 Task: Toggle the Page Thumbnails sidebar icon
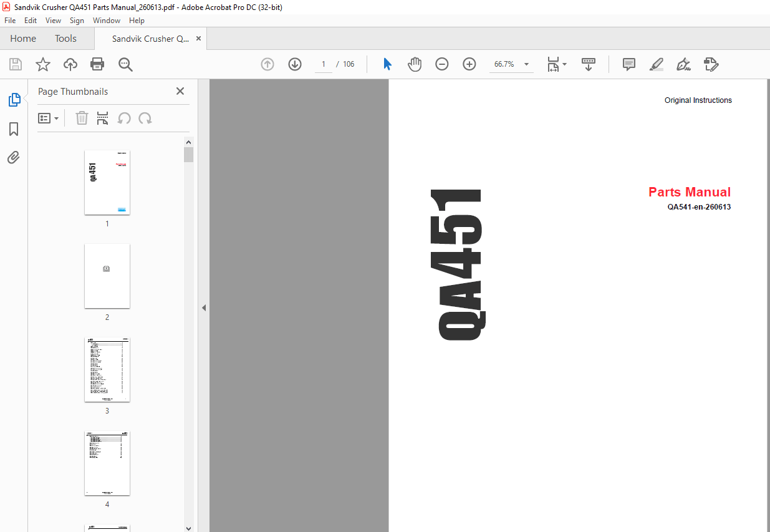tap(14, 100)
